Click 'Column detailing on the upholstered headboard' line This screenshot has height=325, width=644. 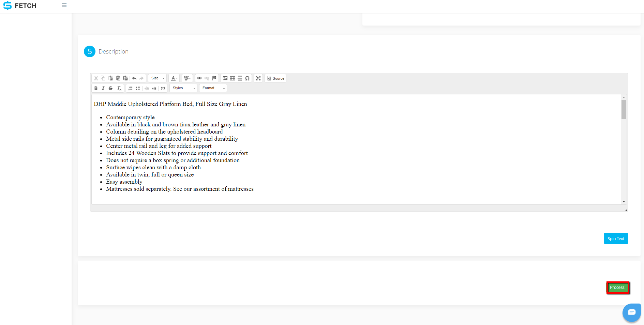[164, 131]
